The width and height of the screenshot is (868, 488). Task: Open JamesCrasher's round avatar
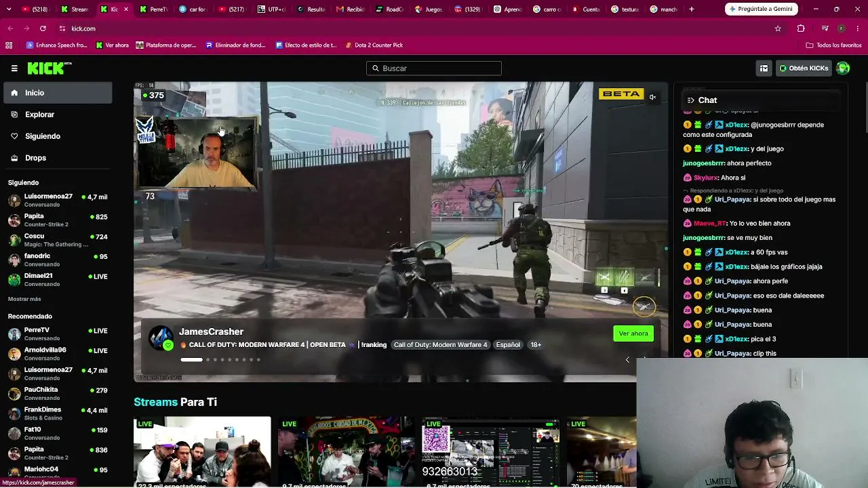(x=161, y=338)
